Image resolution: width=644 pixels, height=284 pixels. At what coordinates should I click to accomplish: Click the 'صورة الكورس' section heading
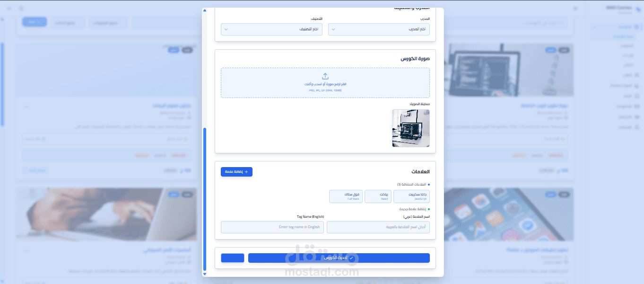pos(415,59)
